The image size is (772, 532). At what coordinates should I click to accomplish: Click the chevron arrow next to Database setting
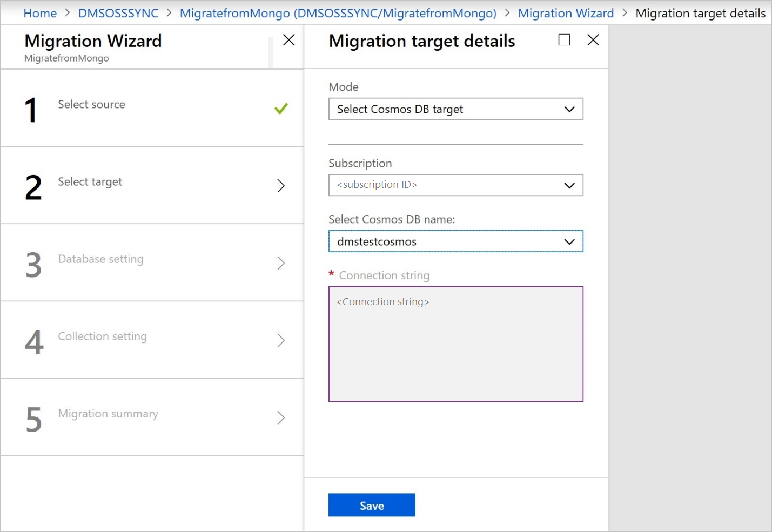(281, 263)
